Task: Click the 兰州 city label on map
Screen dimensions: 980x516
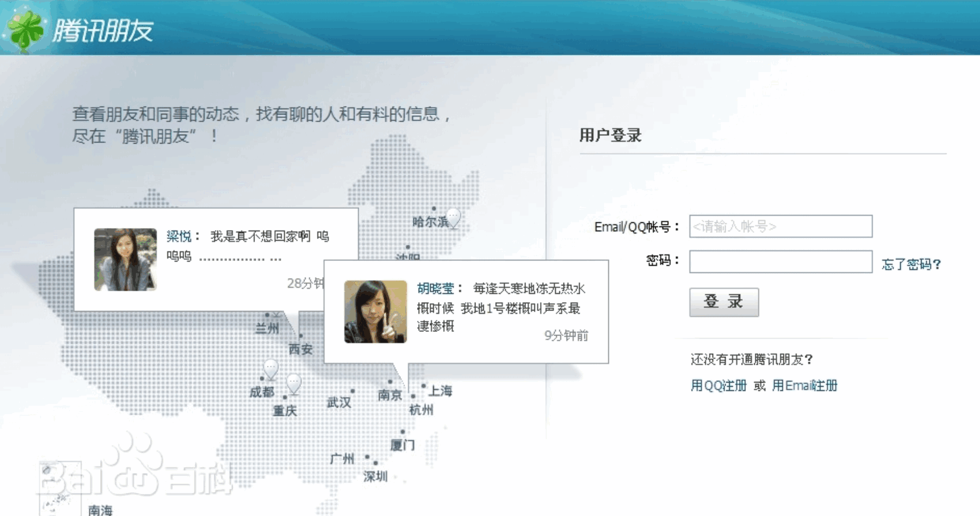Action: [267, 328]
